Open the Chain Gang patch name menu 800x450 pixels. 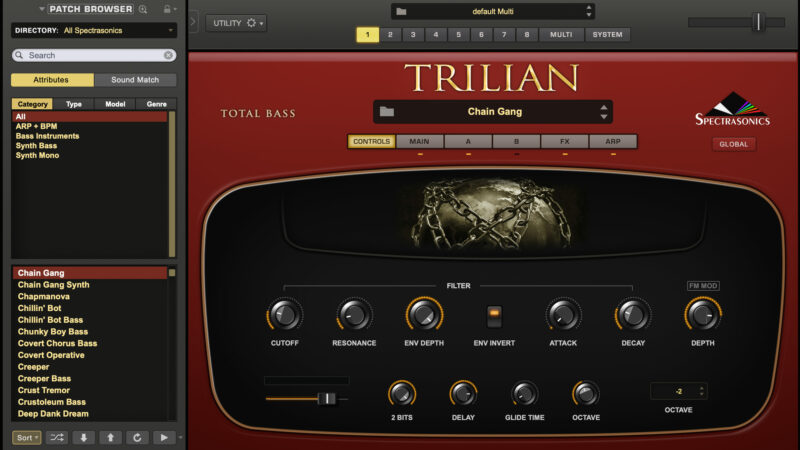[494, 112]
